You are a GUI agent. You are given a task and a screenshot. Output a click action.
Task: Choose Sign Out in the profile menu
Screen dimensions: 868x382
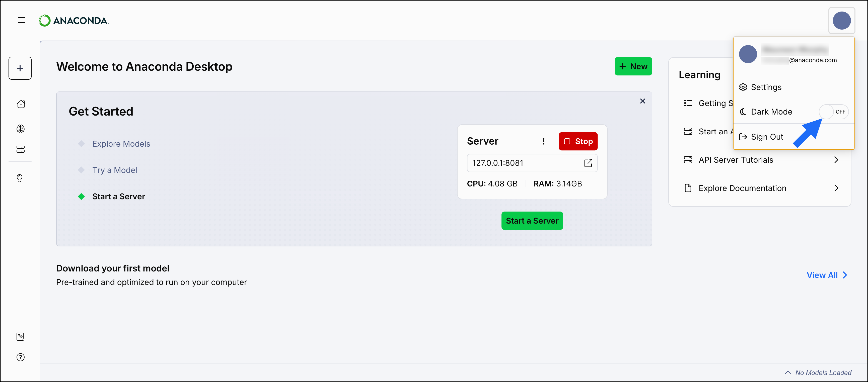tap(767, 137)
